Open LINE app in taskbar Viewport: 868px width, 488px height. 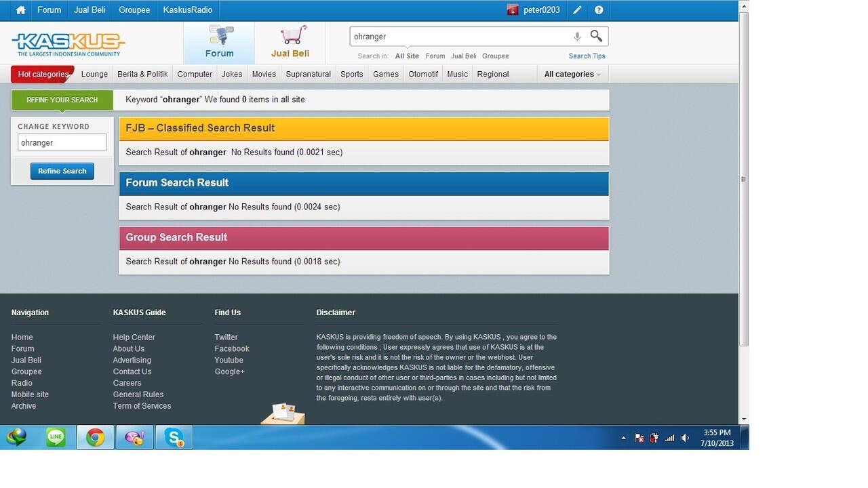pos(56,438)
